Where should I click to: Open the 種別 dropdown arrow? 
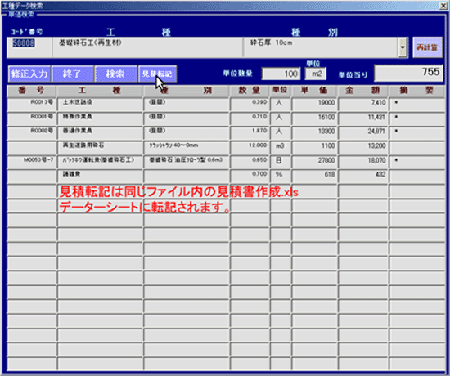[x=402, y=47]
